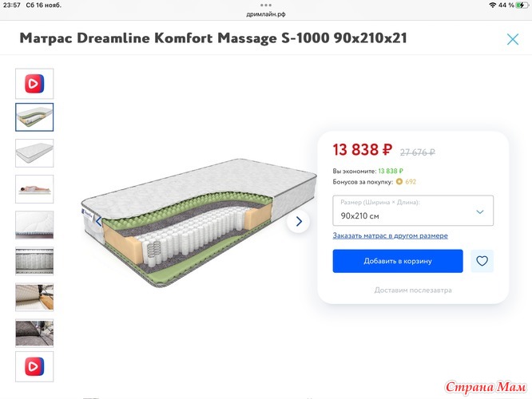Add mattress to favorites with heart icon
Viewport: 532px width, 399px height.
coord(482,261)
